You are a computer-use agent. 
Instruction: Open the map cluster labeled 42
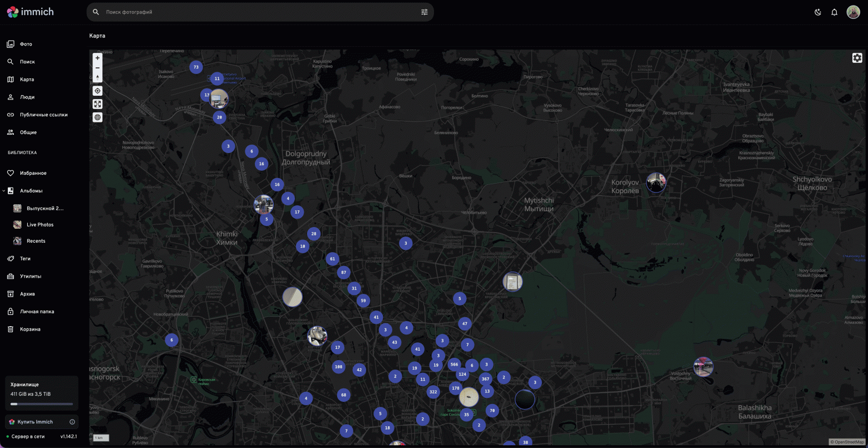359,370
